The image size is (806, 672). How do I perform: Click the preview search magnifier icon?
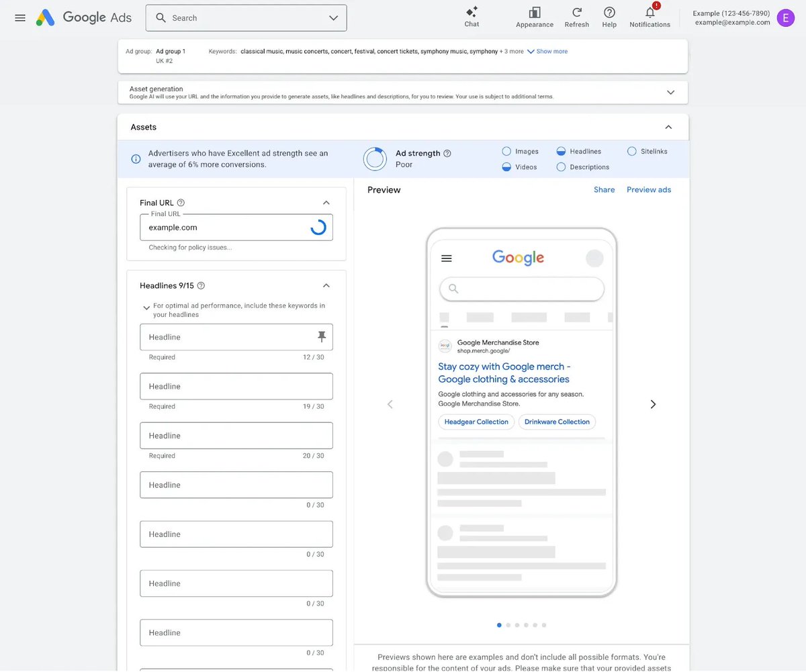[x=453, y=289]
